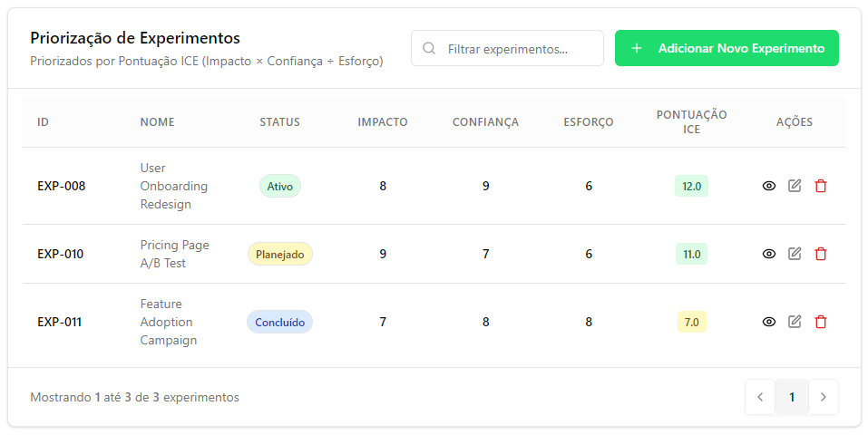Viewport: 868px width, 435px height.
Task: View details of EXP-010 via eye icon
Action: [x=769, y=254]
